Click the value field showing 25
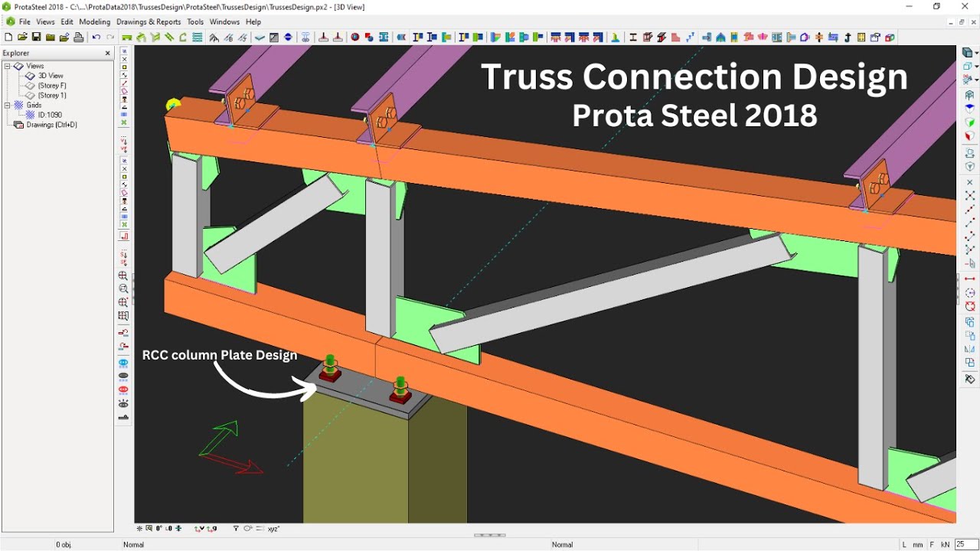 pyautogui.click(x=966, y=545)
